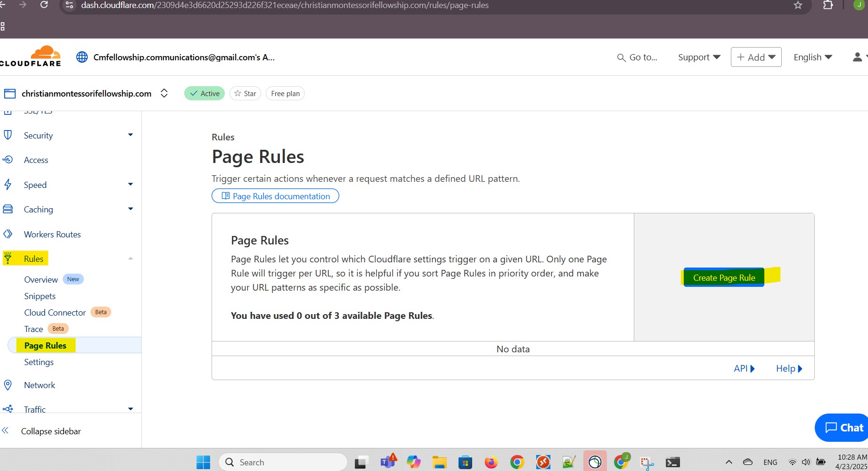This screenshot has height=471, width=868.
Task: Click the account name Cmfellowship.communications@gmail.com's A...
Action: tap(184, 57)
